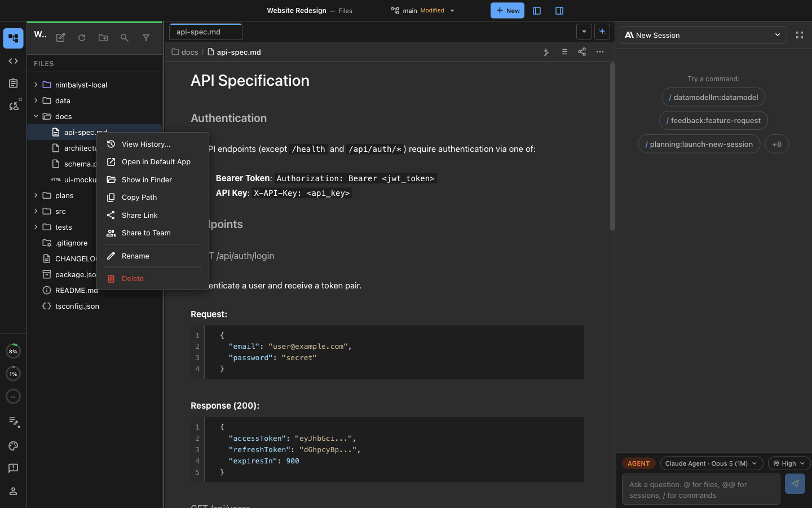Open the New Session dropdown
The image size is (812, 508).
tap(703, 35)
